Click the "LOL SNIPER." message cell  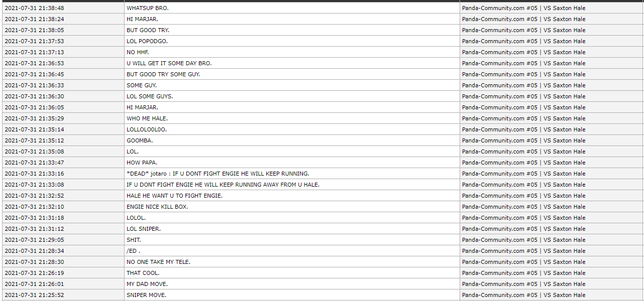click(144, 229)
